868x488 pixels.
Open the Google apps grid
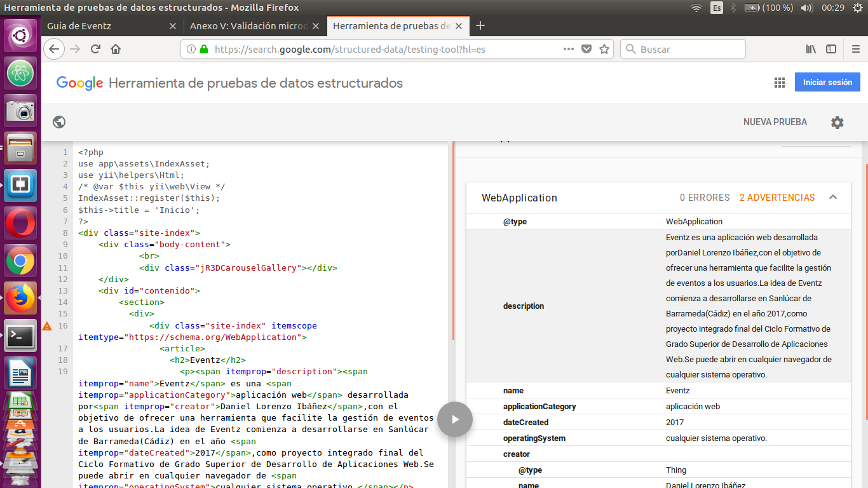(780, 83)
